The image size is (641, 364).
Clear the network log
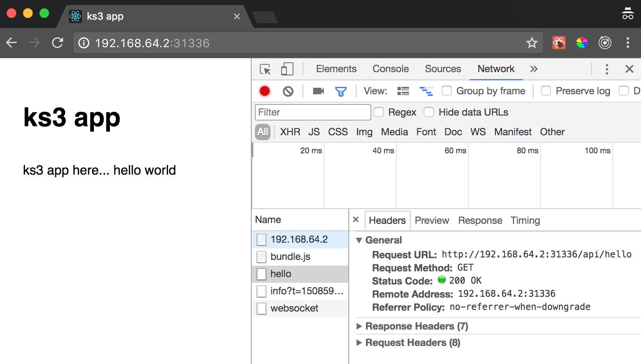(x=288, y=91)
